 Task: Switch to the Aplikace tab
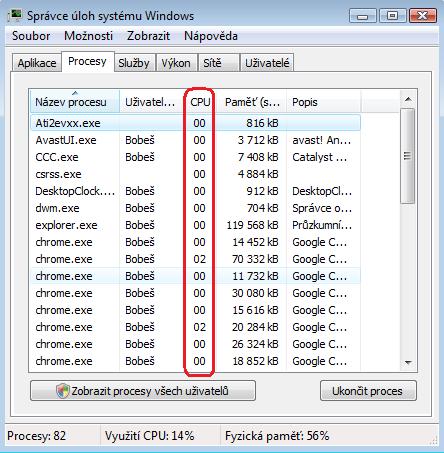37,63
